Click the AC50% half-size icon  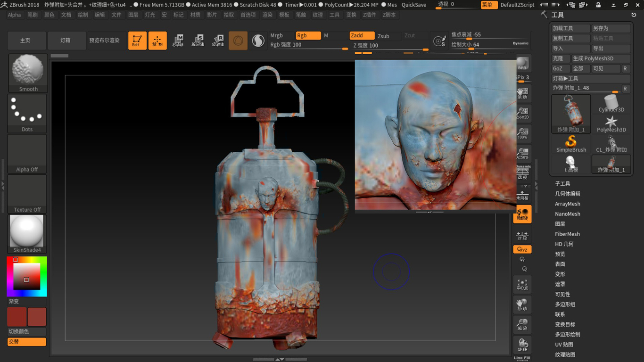point(522,154)
